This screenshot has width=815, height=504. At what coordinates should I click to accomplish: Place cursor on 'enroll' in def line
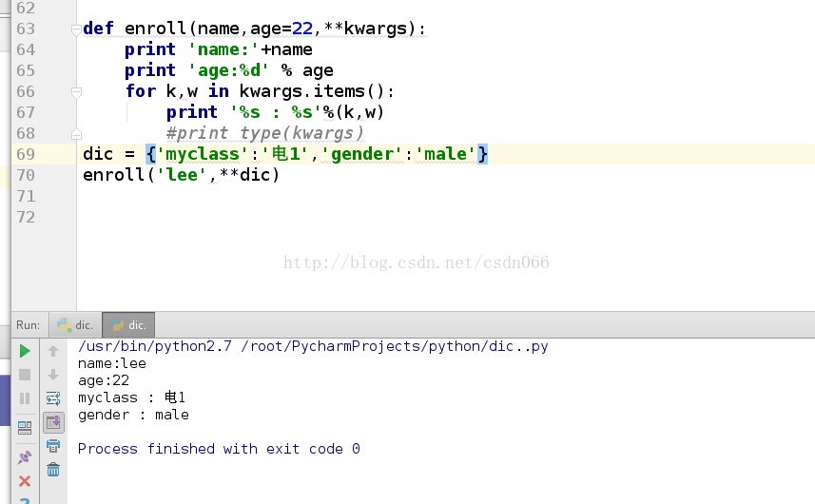coord(155,29)
